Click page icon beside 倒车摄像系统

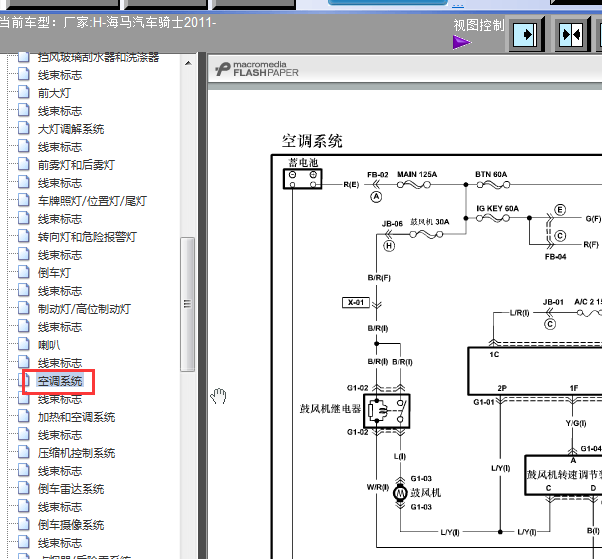[x=24, y=524]
